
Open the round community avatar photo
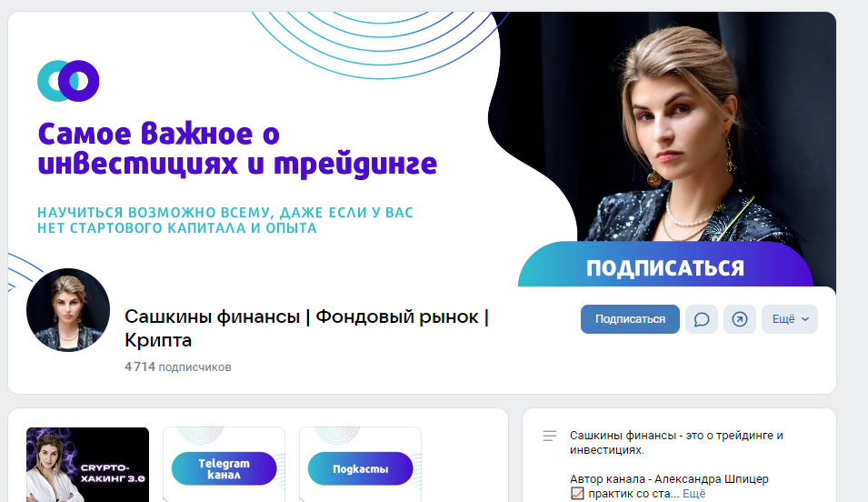click(68, 310)
